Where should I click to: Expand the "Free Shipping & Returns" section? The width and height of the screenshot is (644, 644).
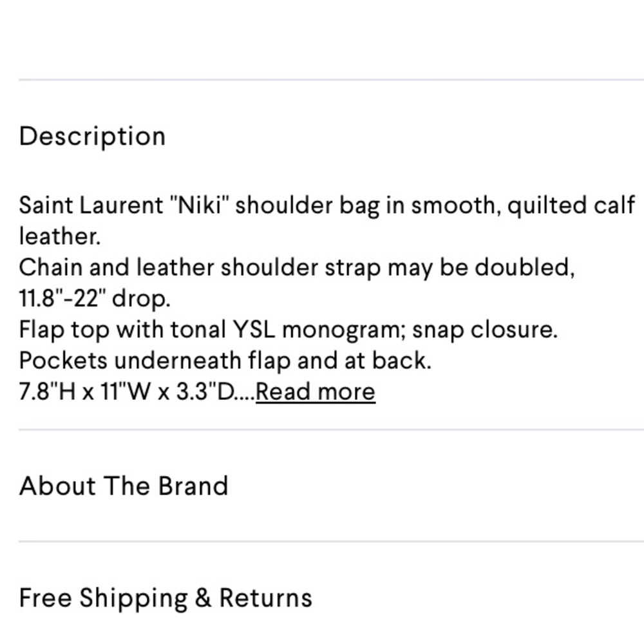166,598
